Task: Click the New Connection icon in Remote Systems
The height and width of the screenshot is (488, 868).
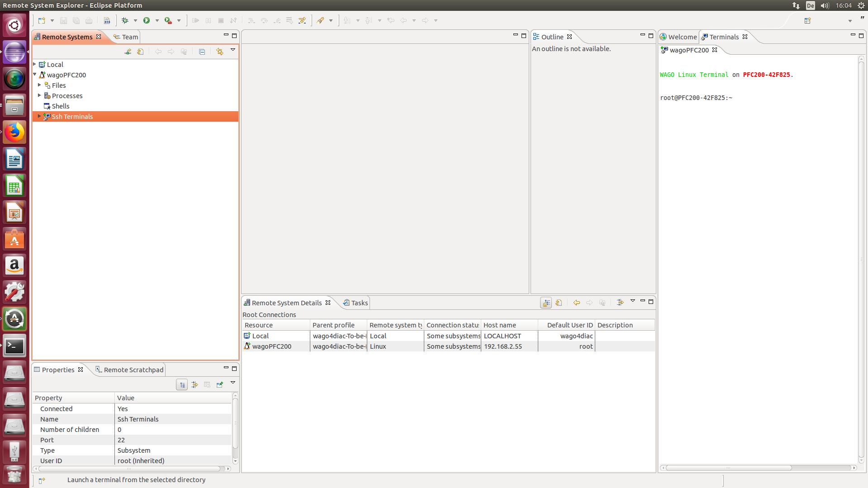Action: coord(128,52)
